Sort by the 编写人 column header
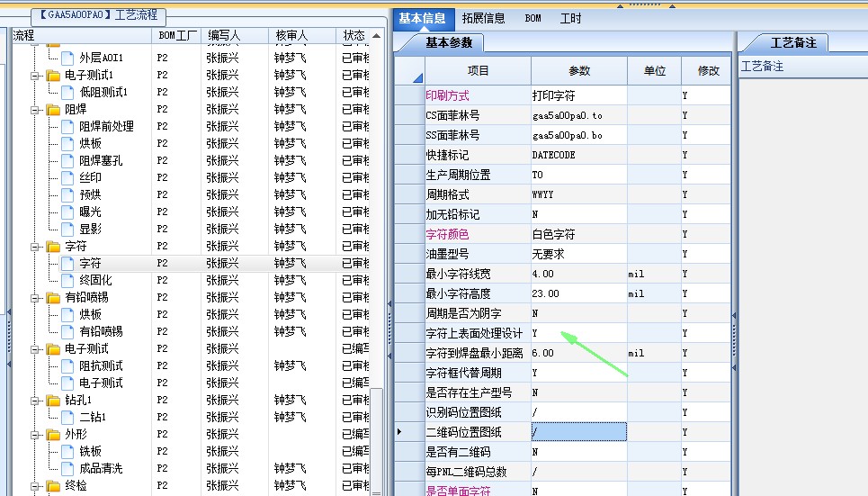Screen dimensions: 868x496 click(x=235, y=35)
